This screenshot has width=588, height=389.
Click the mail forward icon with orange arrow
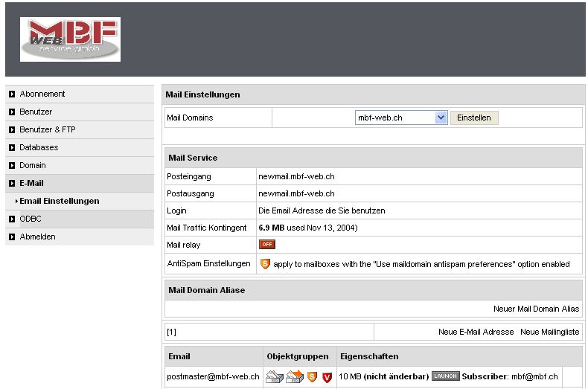click(293, 377)
